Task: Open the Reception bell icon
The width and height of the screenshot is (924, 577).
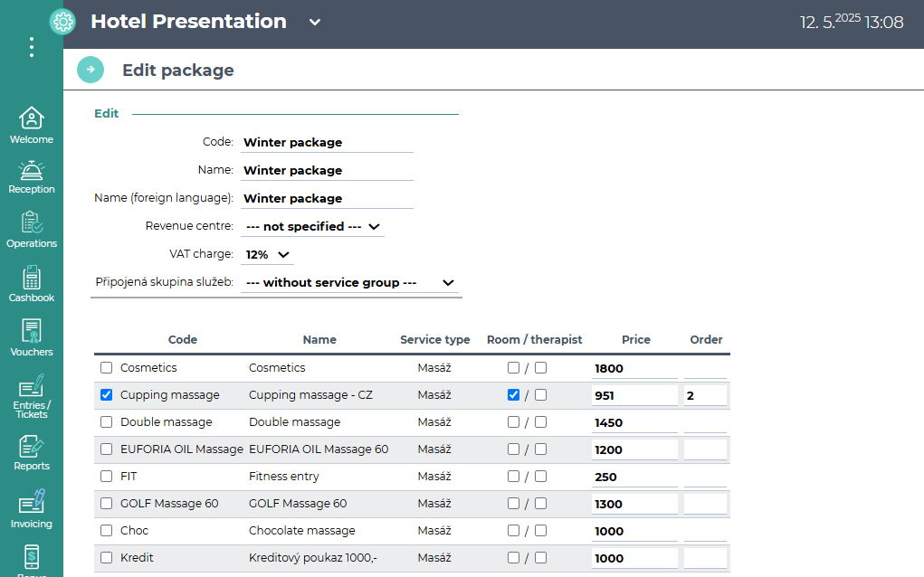Action: point(32,170)
